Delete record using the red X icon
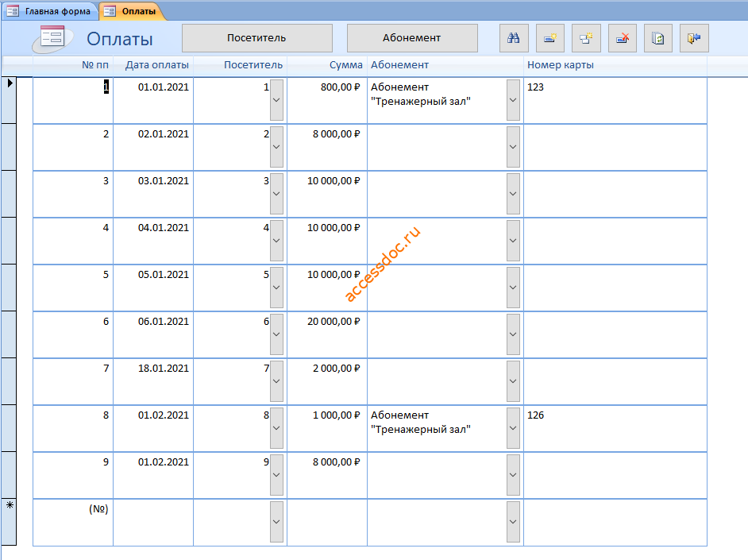Viewport: 748px width, 560px height. click(623, 38)
